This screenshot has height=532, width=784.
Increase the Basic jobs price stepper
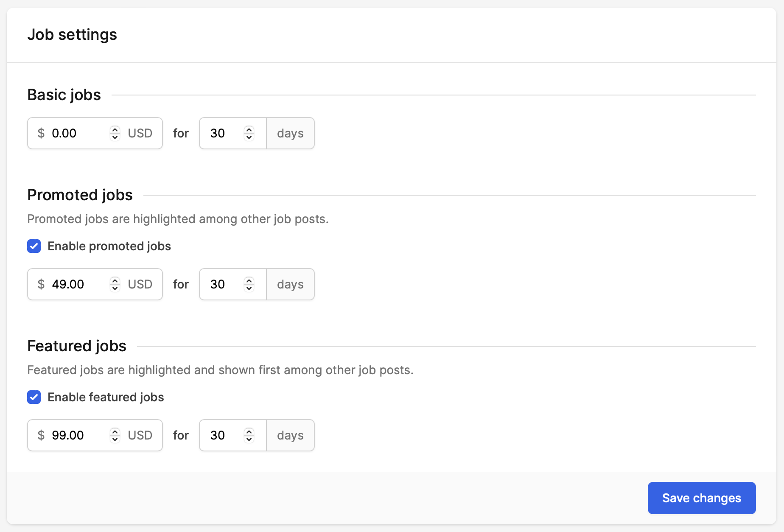(x=115, y=129)
